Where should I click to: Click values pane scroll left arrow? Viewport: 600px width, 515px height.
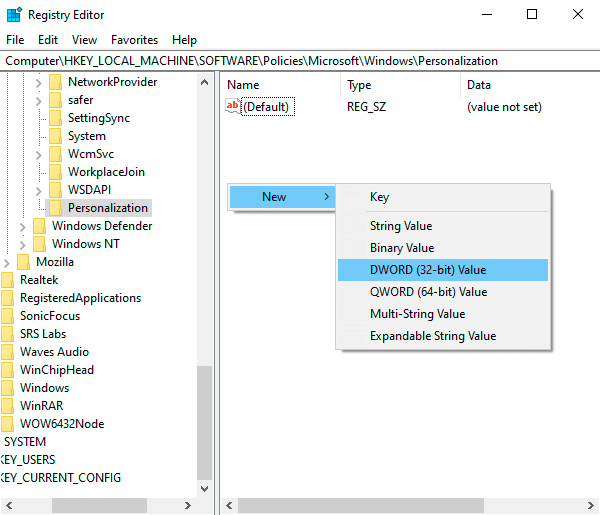pos(229,505)
